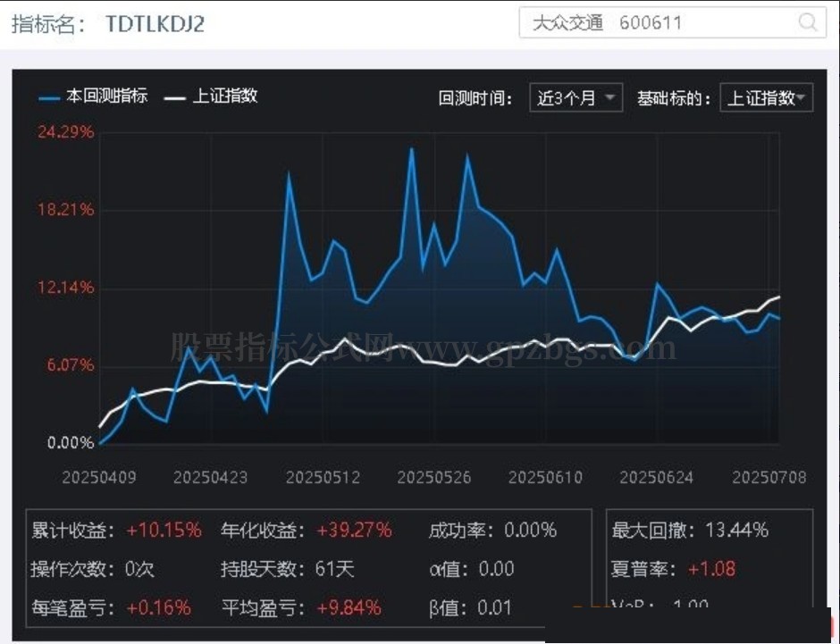Click the 0.00% y-axis baseline label
Viewport: 840px width, 644px height.
69,443
